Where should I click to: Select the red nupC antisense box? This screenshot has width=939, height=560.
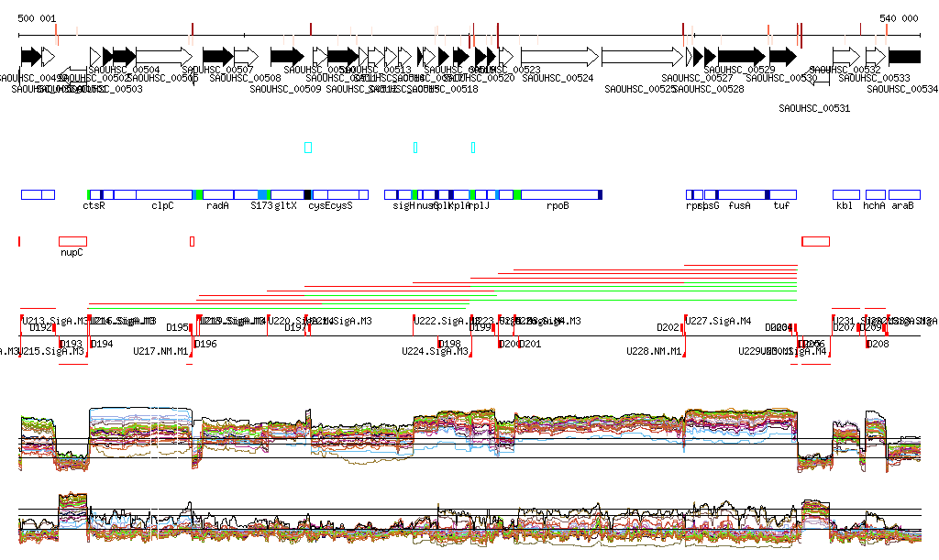(x=72, y=241)
